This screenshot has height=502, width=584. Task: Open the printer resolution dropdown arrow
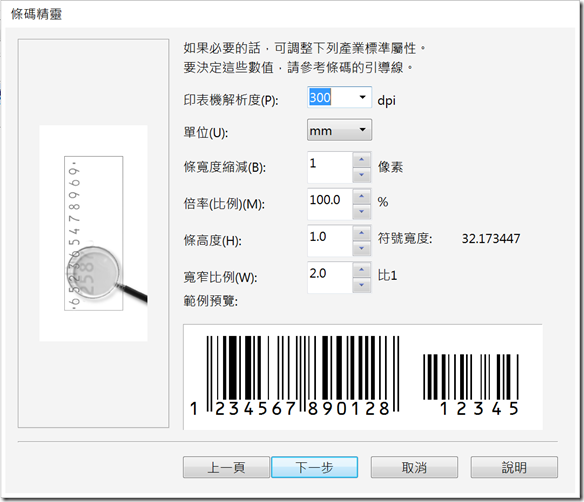362,97
